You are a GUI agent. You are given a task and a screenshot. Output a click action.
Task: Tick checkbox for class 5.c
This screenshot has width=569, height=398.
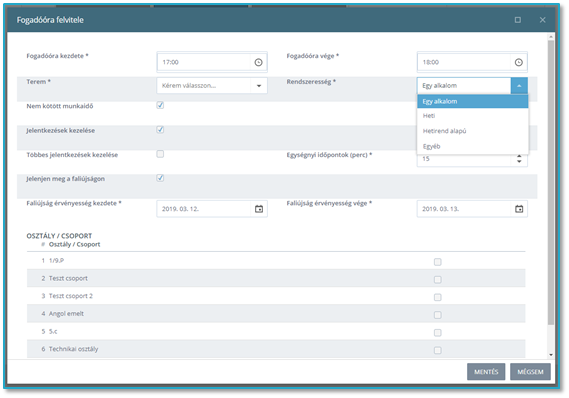(438, 333)
